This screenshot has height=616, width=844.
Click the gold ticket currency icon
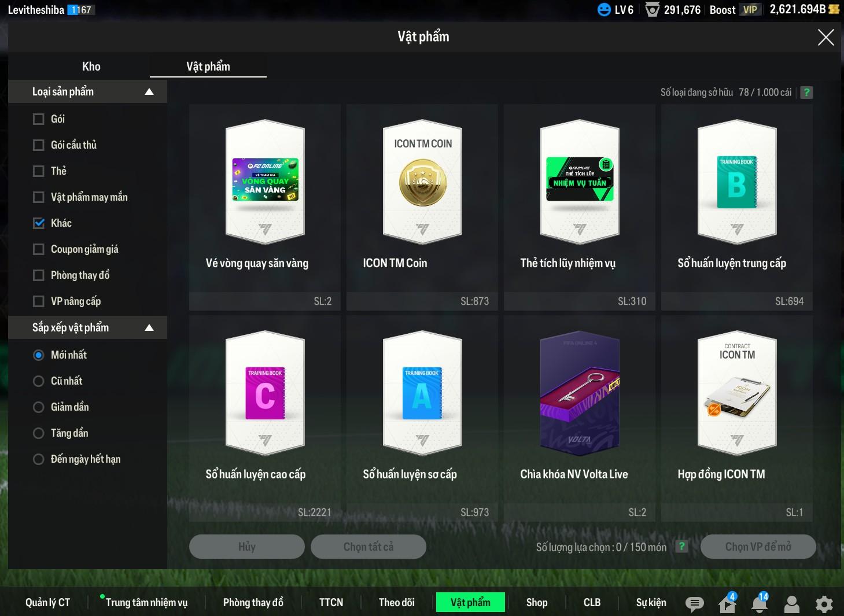pyautogui.click(x=834, y=9)
